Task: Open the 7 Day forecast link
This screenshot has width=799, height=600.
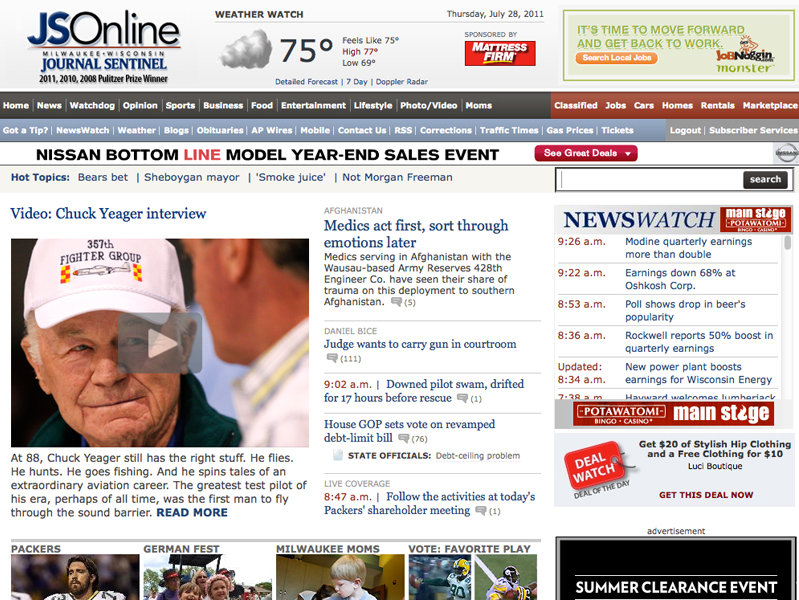Action: coord(357,82)
